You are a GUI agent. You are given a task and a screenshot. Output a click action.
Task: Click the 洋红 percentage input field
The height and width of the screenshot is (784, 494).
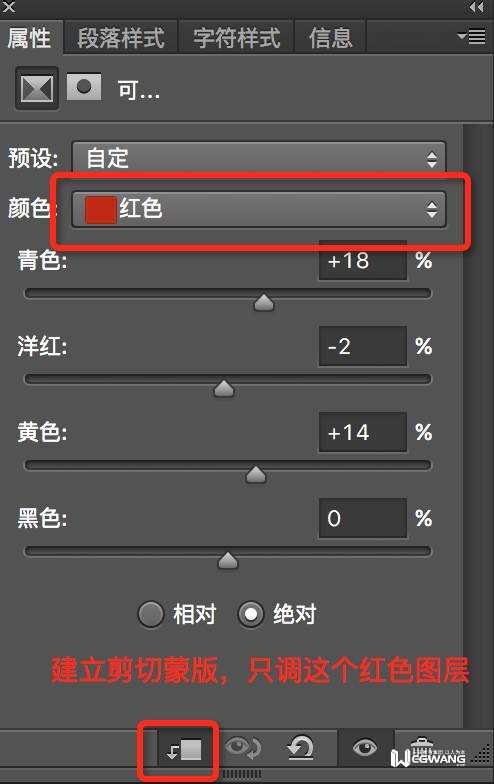(362, 346)
